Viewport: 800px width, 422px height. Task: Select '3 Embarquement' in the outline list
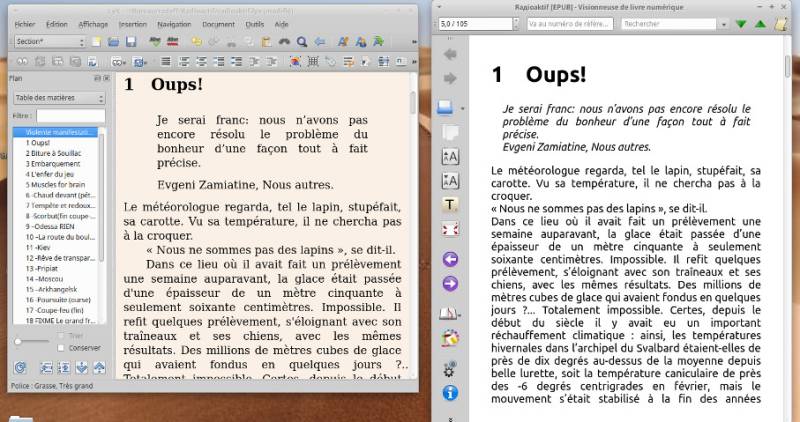tap(53, 164)
